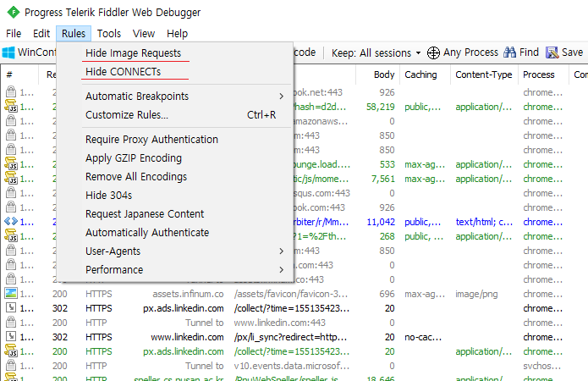Click redirect icon of px.ads.linkedin.com 302 row
588x381 pixels.
point(11,308)
